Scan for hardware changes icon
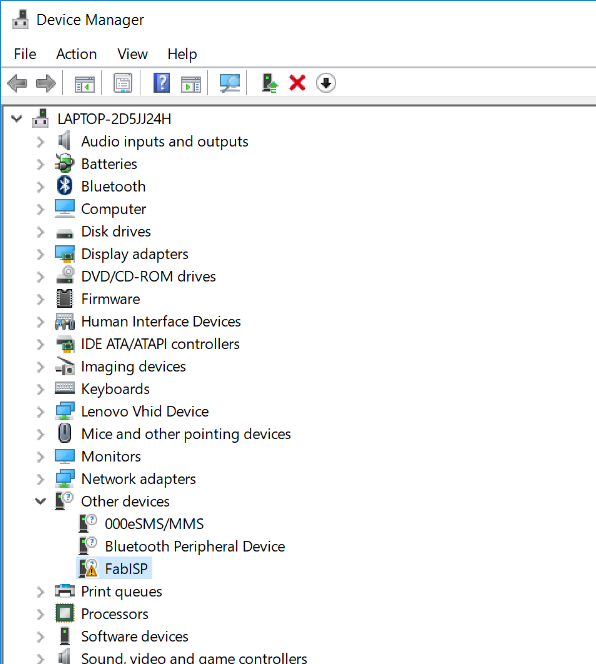The image size is (596, 664). click(230, 83)
